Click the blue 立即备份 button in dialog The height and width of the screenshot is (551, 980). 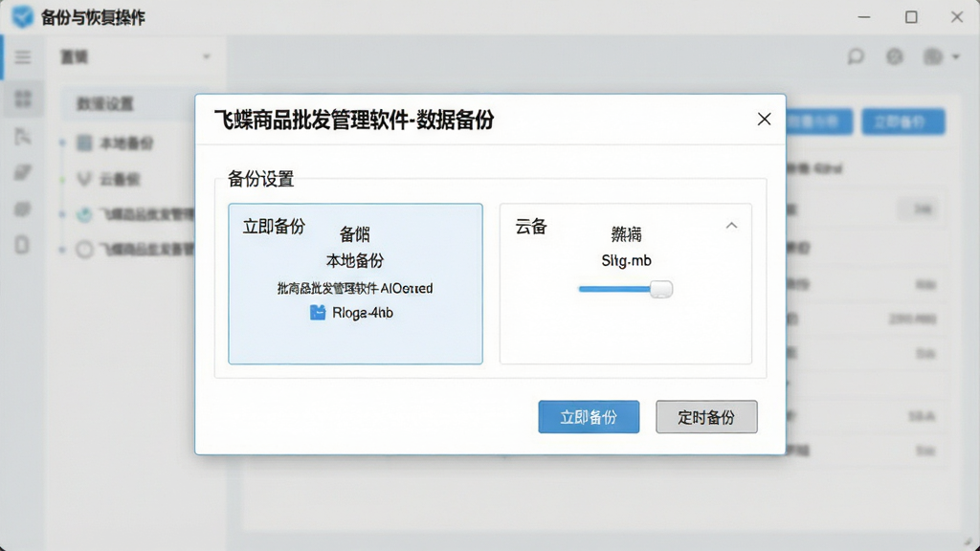pos(589,417)
